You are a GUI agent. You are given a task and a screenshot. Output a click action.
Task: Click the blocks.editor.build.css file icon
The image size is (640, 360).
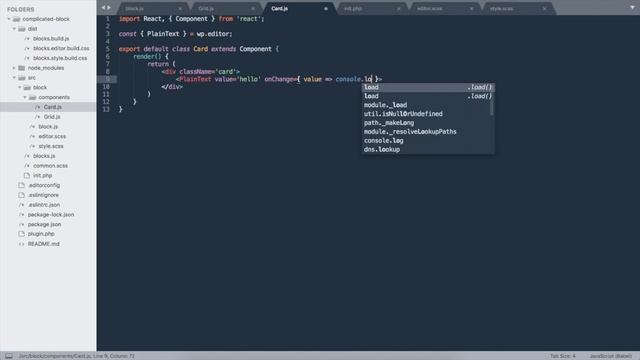coord(27,49)
